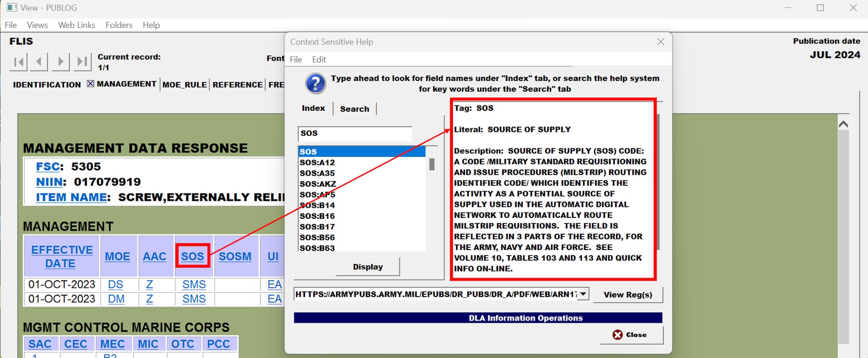Screen dimensions: 868x358
Task: Select SOS:B14 in index list
Action: 362,205
